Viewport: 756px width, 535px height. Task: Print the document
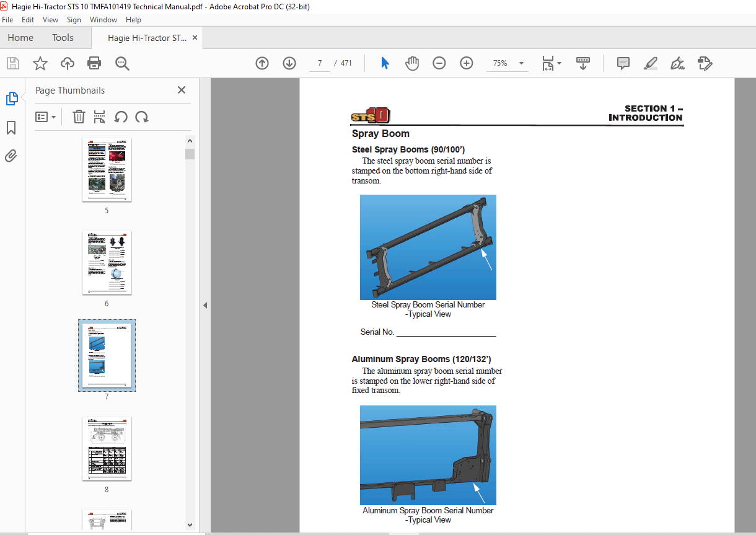[x=94, y=63]
